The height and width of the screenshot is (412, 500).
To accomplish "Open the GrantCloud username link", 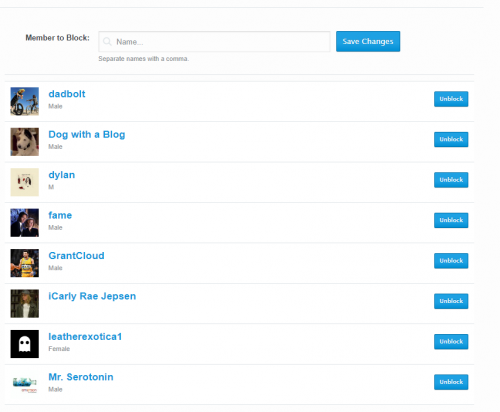I will tap(76, 256).
